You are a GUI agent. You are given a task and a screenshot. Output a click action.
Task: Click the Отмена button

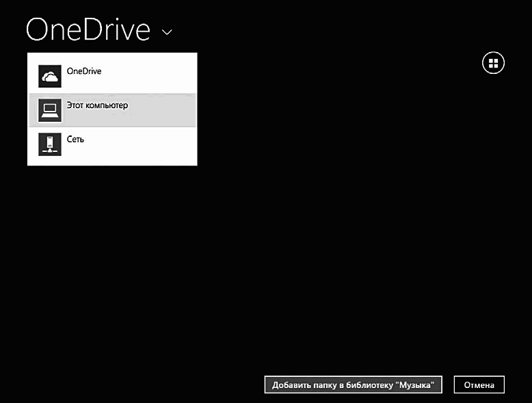pyautogui.click(x=479, y=385)
